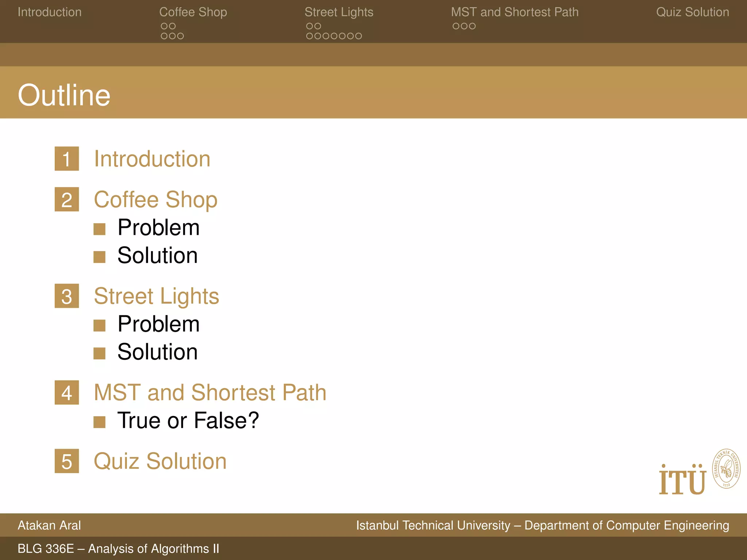Click the Quiz Solution outline entry
The height and width of the screenshot is (560, 747).
click(160, 461)
